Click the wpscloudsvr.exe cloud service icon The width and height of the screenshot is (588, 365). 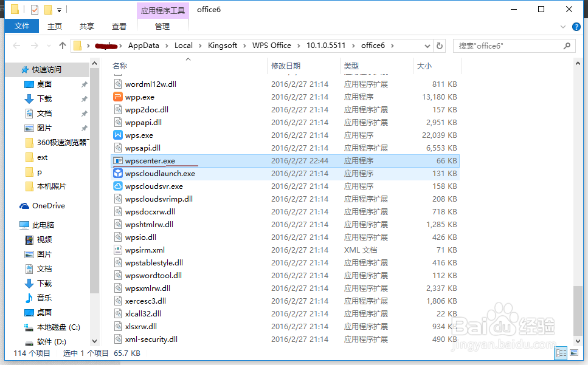[118, 186]
